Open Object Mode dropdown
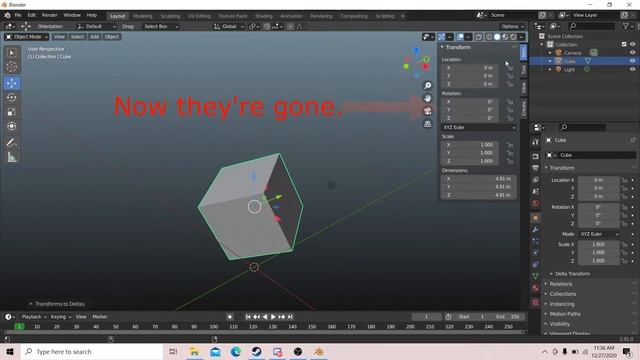 (27, 37)
